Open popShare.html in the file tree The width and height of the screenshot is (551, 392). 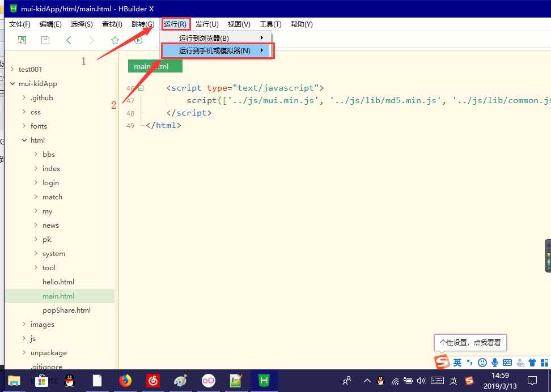tap(66, 310)
